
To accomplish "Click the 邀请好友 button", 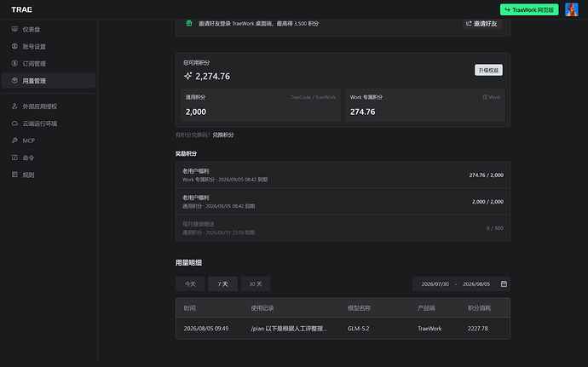I will coord(481,24).
